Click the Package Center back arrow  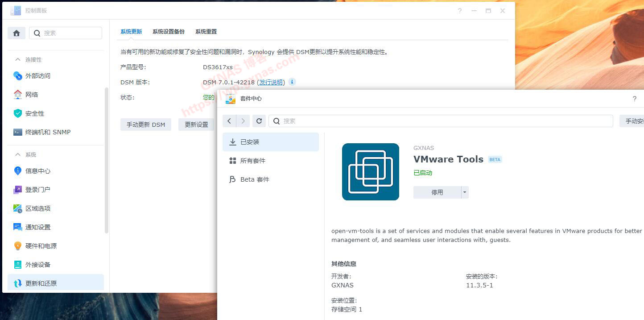coord(229,121)
